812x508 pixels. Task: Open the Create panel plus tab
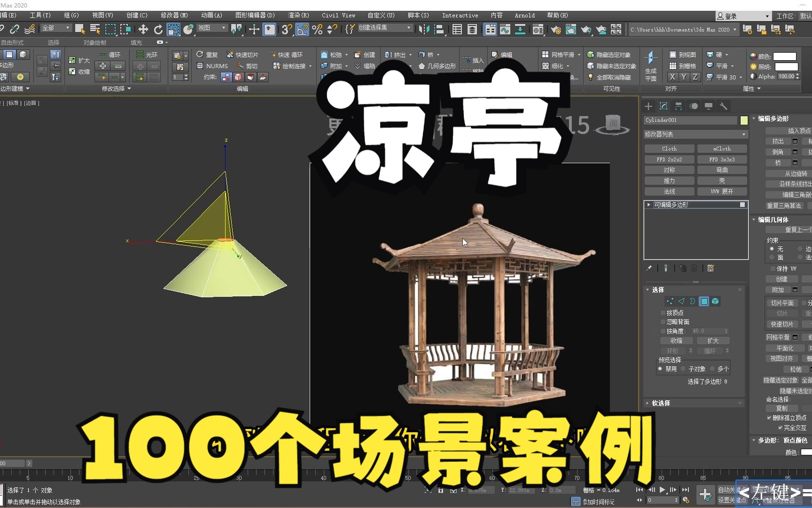coord(648,106)
